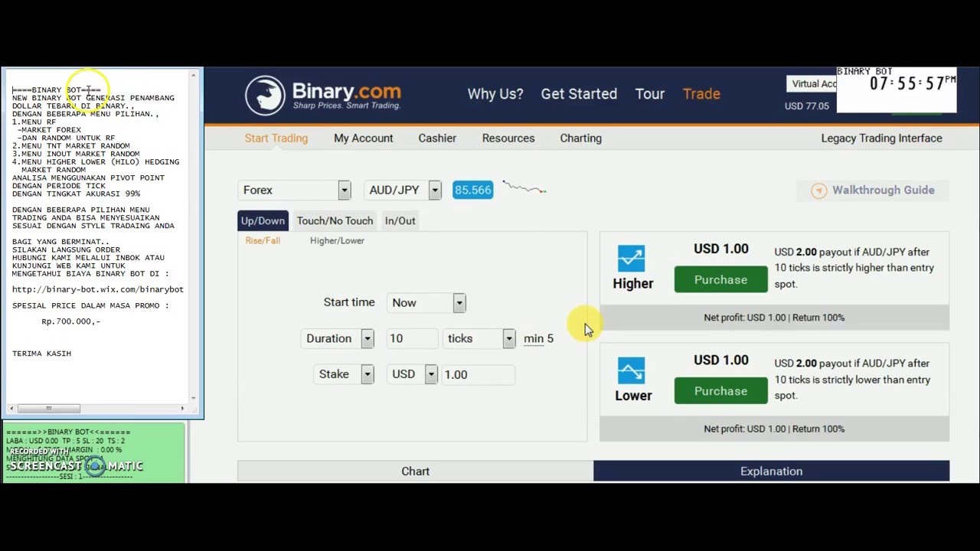Click the Walkthrough Guide button
The image size is (980, 551).
[873, 191]
